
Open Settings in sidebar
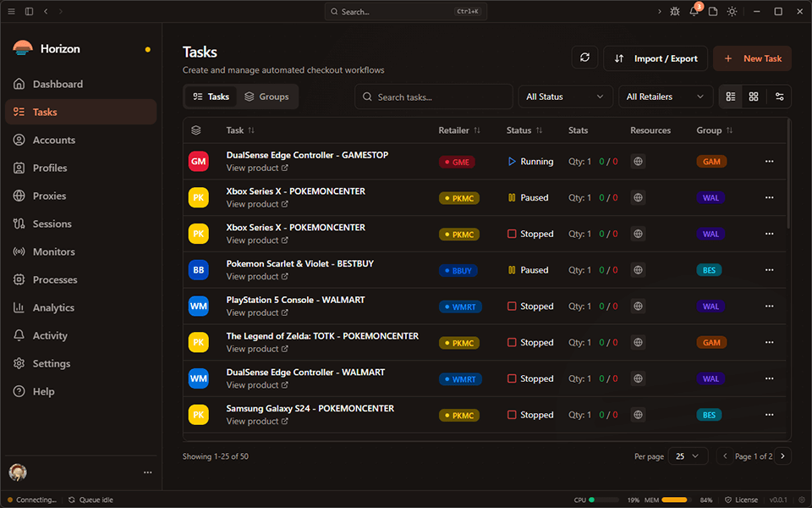[x=81, y=363]
